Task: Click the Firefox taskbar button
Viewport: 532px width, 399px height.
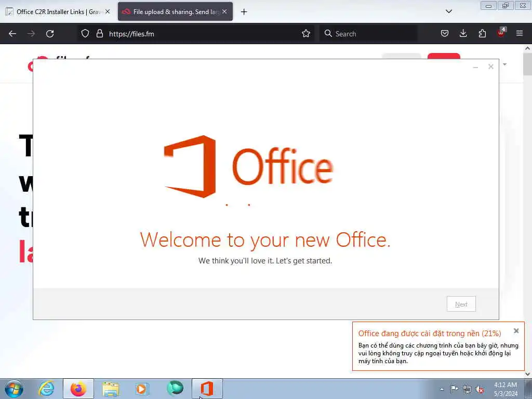Action: tap(78, 389)
